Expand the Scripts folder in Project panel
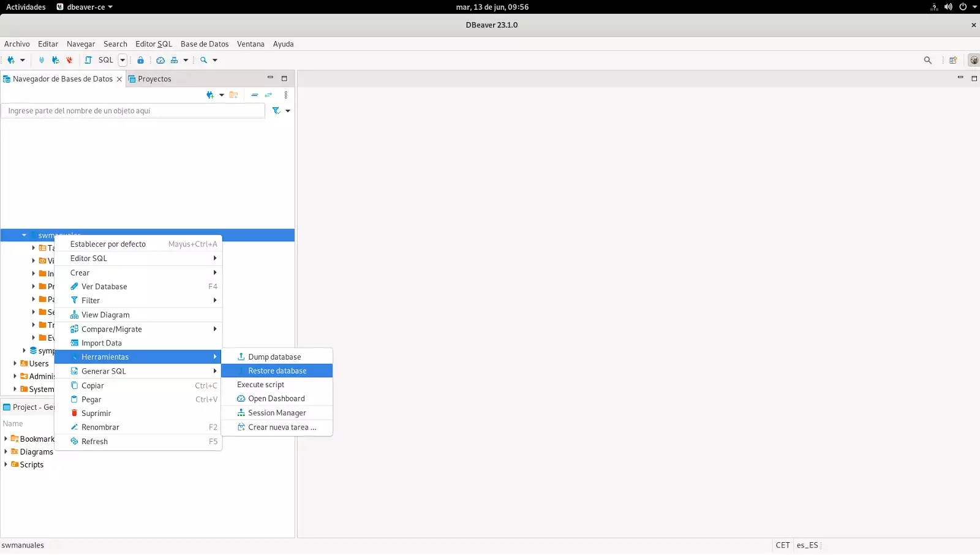The image size is (980, 555). click(6, 464)
